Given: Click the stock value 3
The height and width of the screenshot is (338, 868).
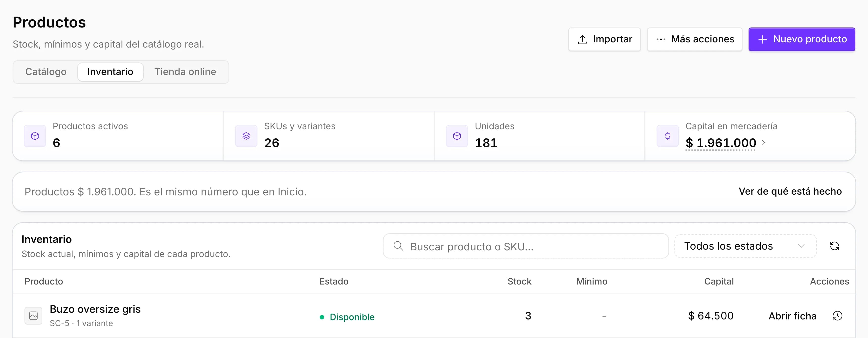Looking at the screenshot, I should pyautogui.click(x=528, y=316).
